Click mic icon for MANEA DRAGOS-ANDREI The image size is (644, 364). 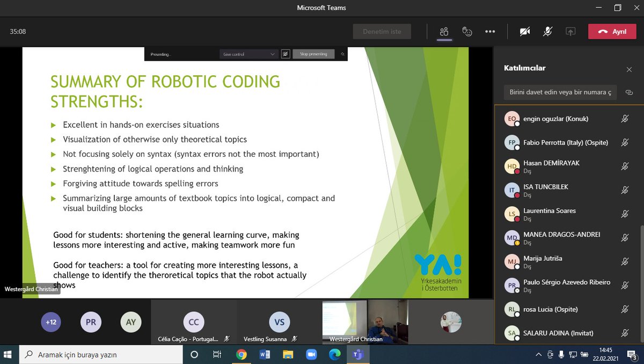(x=625, y=238)
